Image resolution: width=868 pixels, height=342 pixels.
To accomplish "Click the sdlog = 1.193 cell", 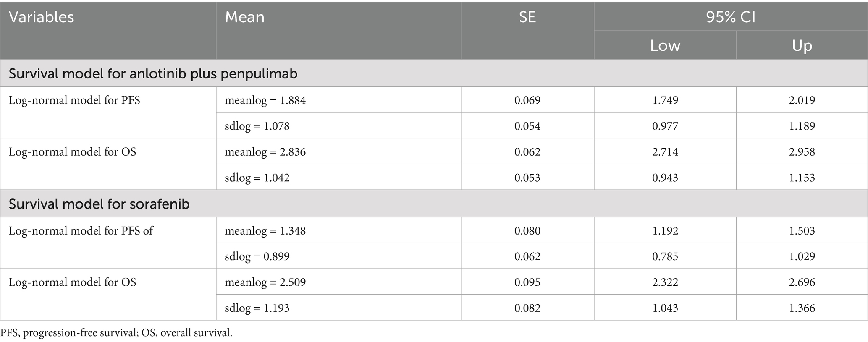I will (257, 308).
